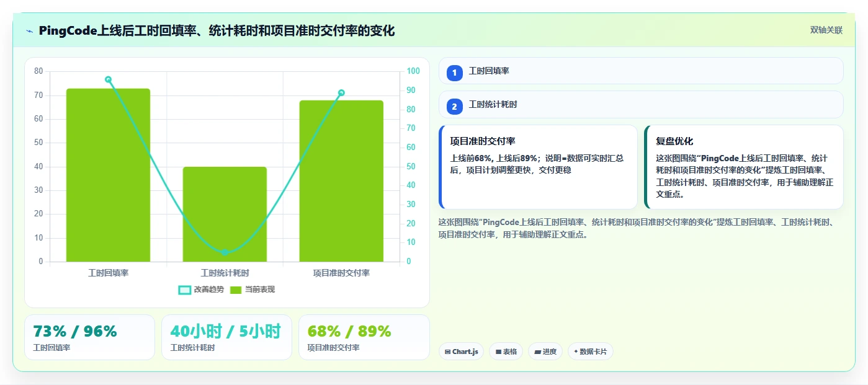Select the green bar for 项目准时交付率
The image size is (868, 385).
341,181
